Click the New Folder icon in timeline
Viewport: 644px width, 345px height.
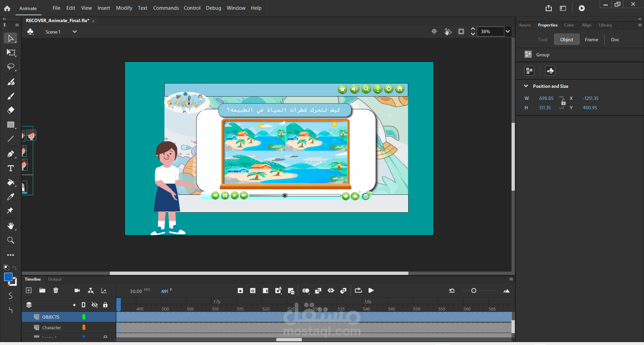click(42, 290)
